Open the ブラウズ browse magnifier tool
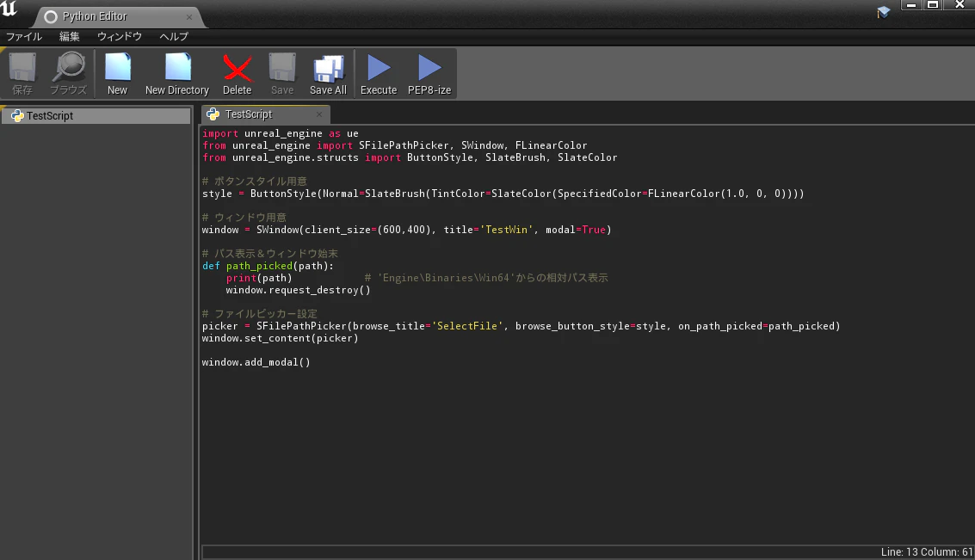Screen dimensions: 975x560 click(x=68, y=73)
